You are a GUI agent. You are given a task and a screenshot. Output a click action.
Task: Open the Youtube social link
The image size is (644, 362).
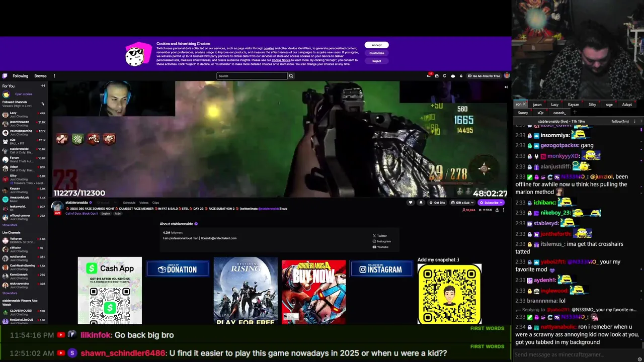tap(380, 247)
